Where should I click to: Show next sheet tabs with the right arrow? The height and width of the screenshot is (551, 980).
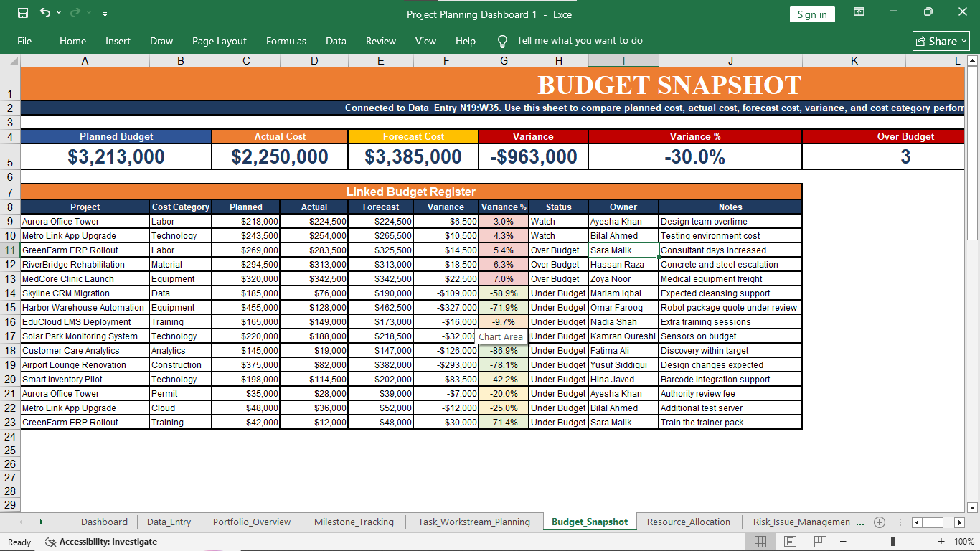(41, 522)
